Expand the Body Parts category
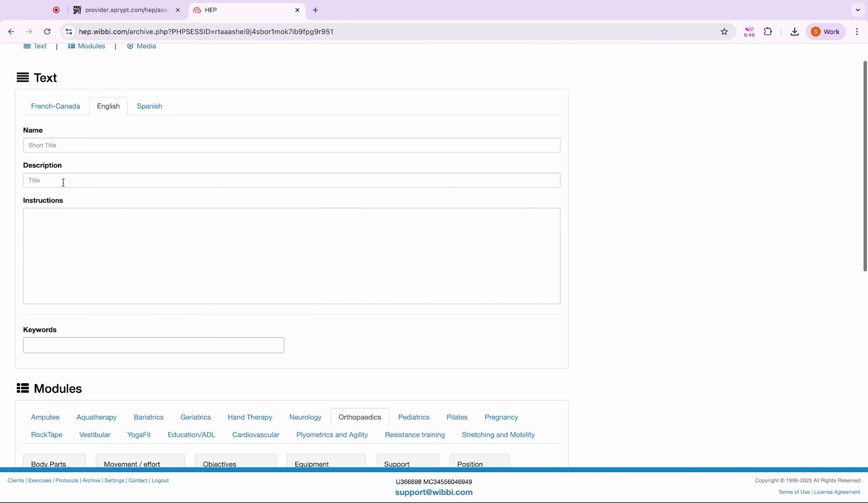Screen dimensions: 868x503 click(54, 461)
